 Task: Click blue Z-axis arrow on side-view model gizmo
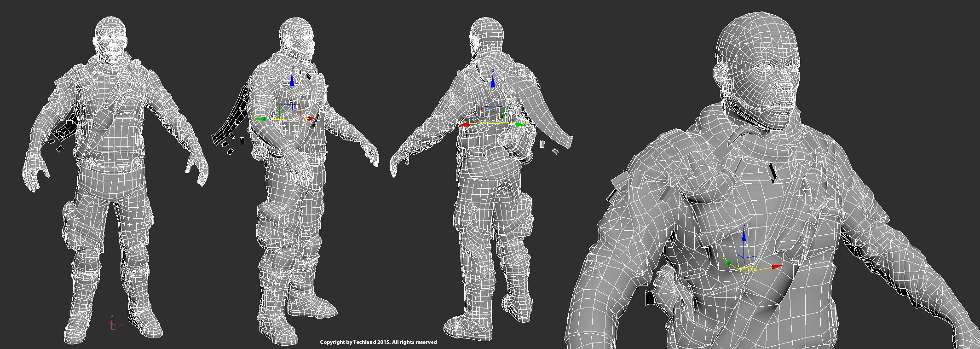(292, 81)
